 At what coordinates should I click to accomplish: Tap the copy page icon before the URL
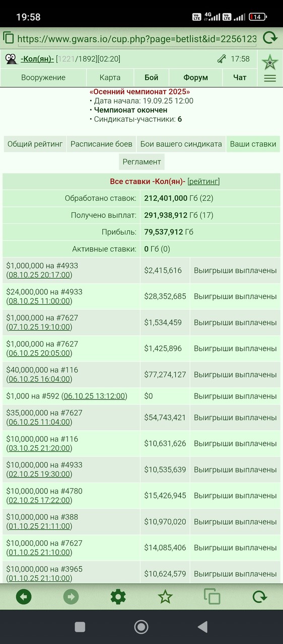click(9, 38)
